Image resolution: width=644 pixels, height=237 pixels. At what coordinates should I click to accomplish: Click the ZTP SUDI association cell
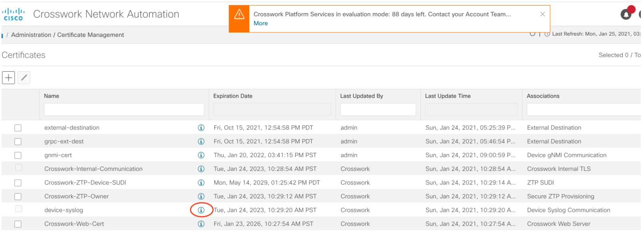[540, 183]
